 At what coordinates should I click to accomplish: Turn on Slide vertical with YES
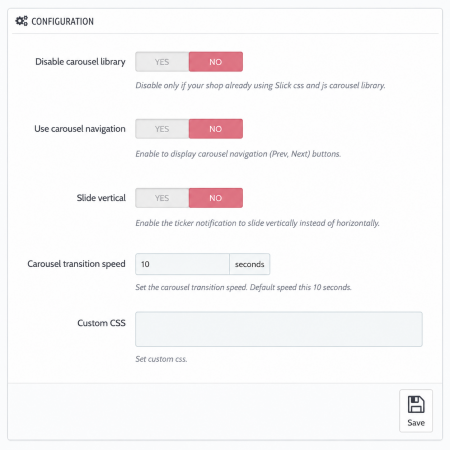(162, 198)
